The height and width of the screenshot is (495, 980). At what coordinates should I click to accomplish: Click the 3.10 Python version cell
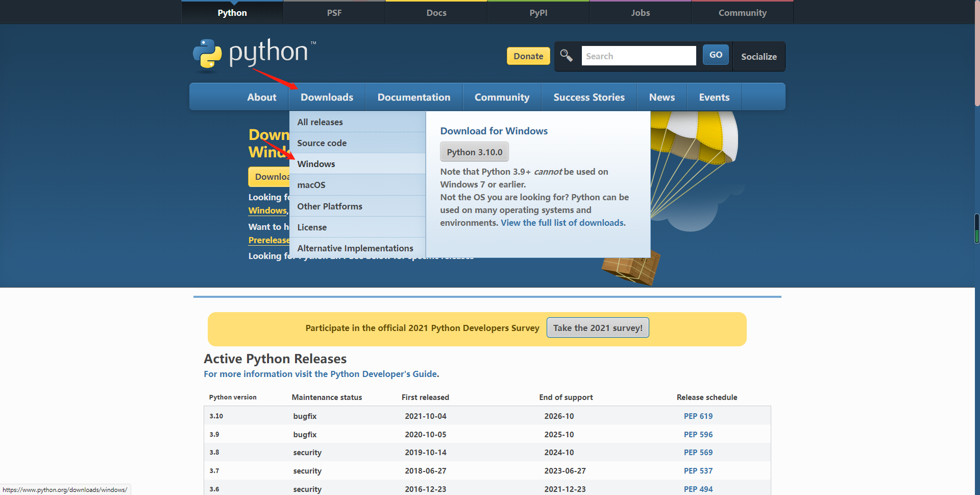(216, 416)
